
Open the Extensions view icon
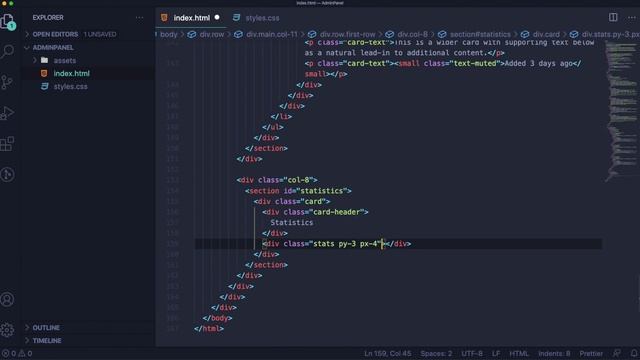7,144
